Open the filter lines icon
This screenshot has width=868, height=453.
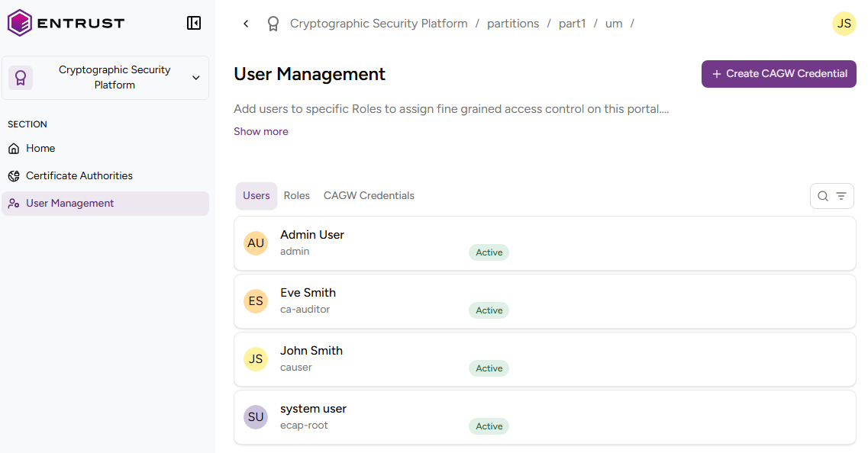coord(841,196)
